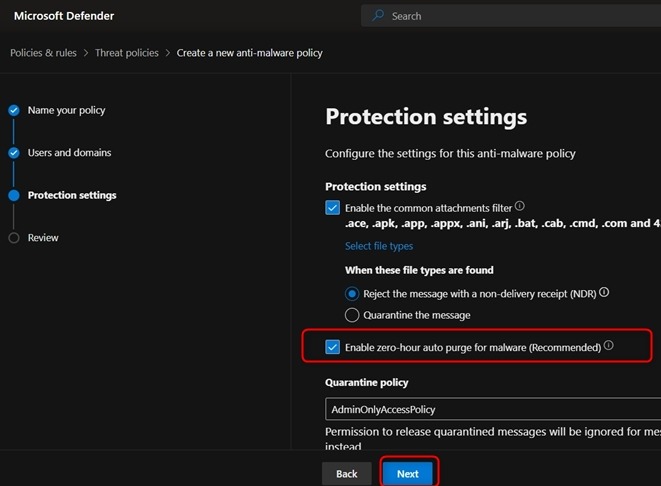The width and height of the screenshot is (661, 486).
Task: Click completed step icon for Name your policy
Action: [x=14, y=110]
